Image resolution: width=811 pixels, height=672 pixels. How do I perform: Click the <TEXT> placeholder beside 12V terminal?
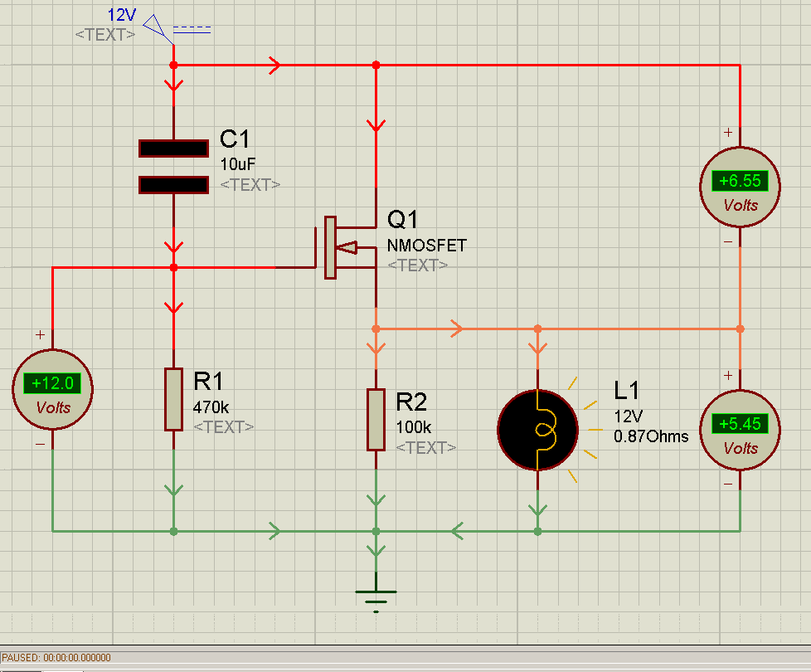click(x=105, y=35)
